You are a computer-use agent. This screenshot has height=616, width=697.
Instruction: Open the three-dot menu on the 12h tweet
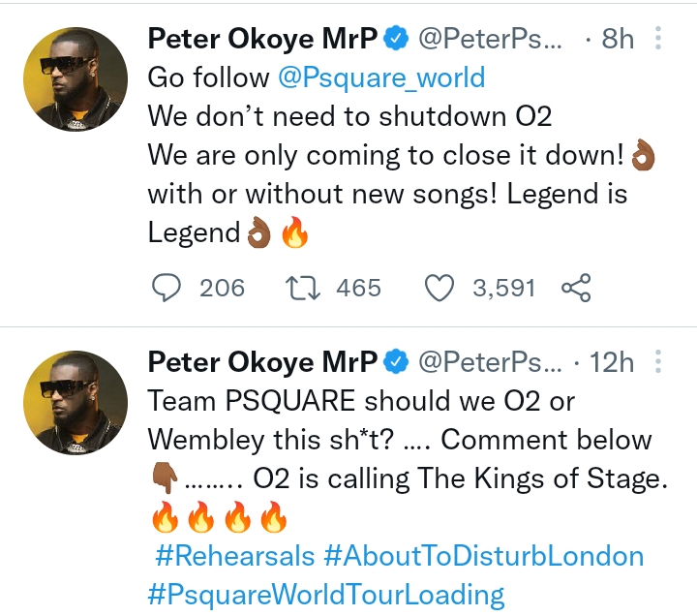[659, 362]
